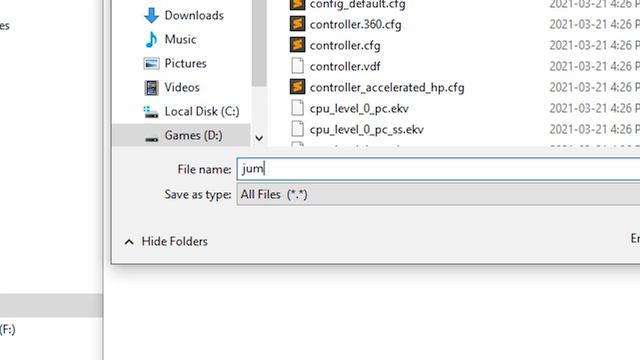640x360 pixels.
Task: Click the controller_accelerated_hp.cfg file icon
Action: point(298,87)
